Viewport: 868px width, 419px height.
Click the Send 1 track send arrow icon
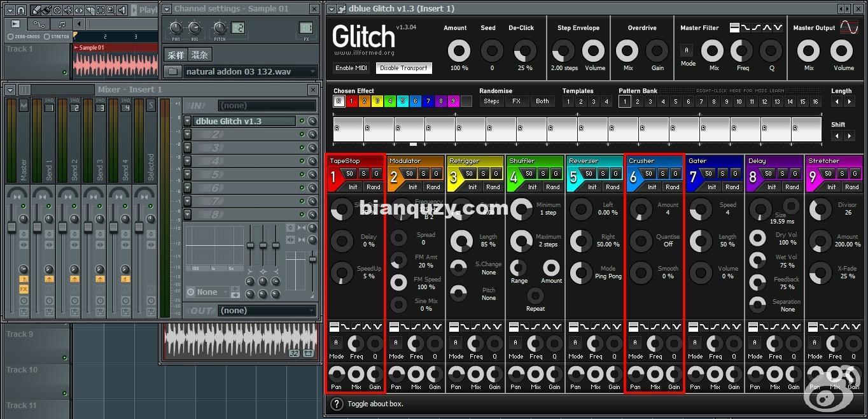click(x=49, y=279)
